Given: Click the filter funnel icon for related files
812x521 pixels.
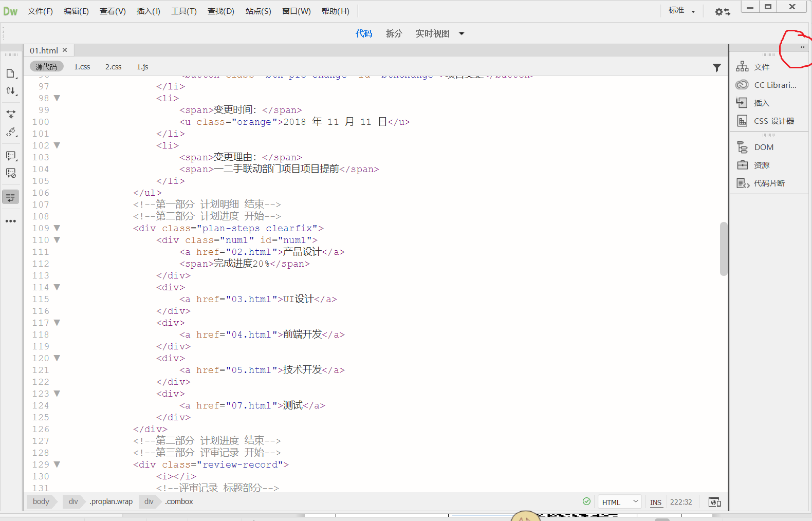Looking at the screenshot, I should point(716,67).
